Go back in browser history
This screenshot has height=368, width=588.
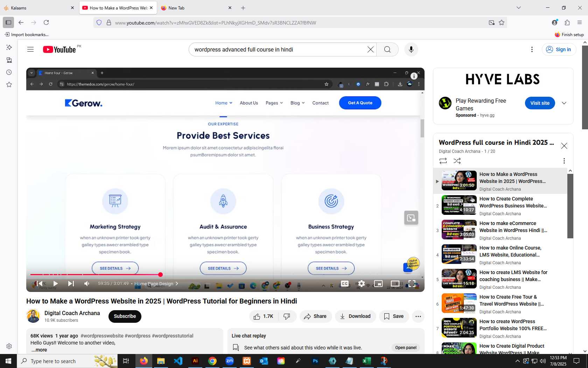[21, 22]
